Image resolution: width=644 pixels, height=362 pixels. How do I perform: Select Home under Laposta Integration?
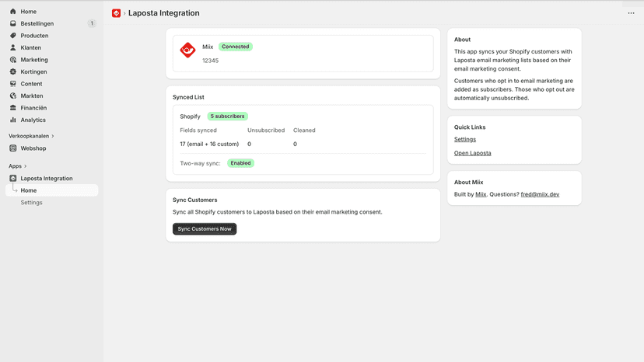point(52,190)
